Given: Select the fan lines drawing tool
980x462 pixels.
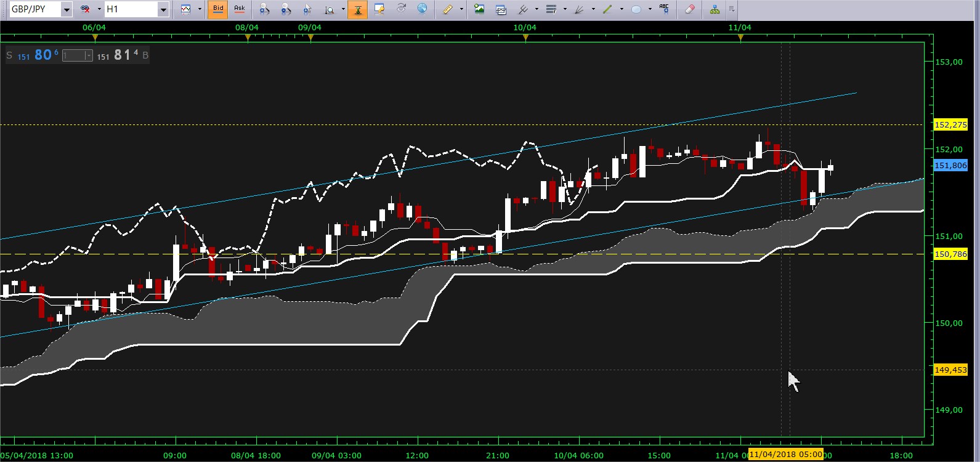Looking at the screenshot, I should (579, 9).
